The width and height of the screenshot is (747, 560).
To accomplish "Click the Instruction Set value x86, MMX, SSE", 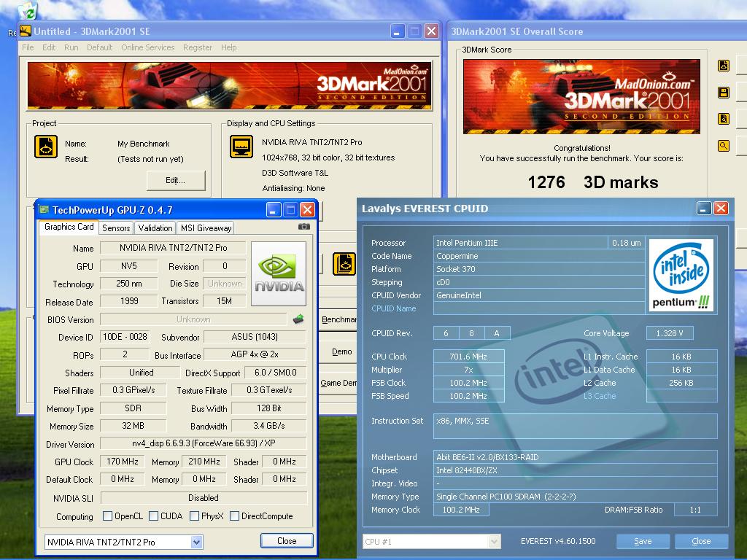I will click(575, 426).
